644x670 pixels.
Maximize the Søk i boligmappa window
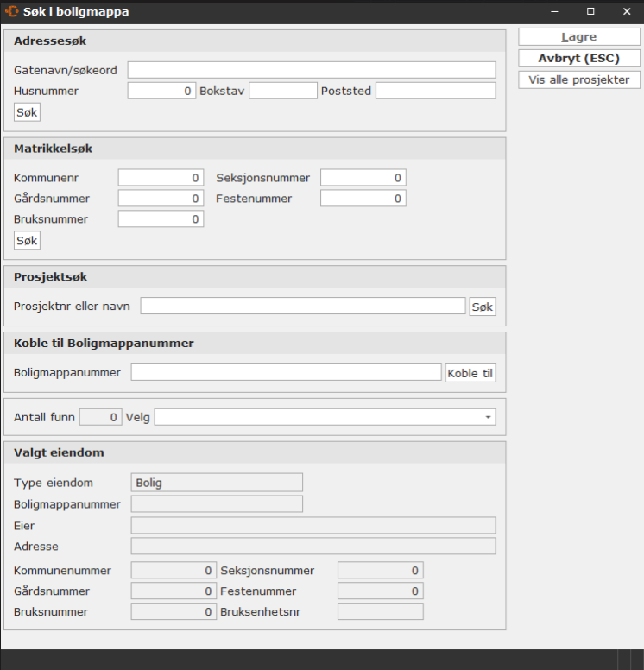(590, 11)
